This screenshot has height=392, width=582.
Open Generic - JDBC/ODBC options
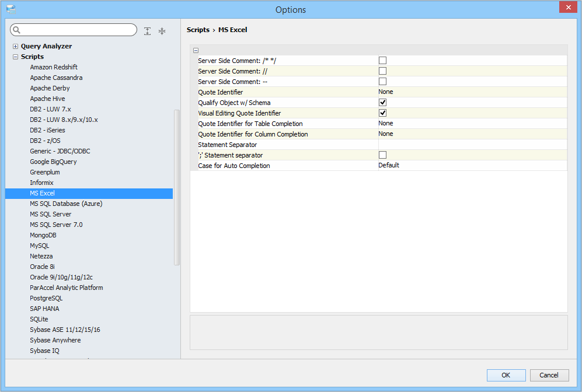point(60,151)
